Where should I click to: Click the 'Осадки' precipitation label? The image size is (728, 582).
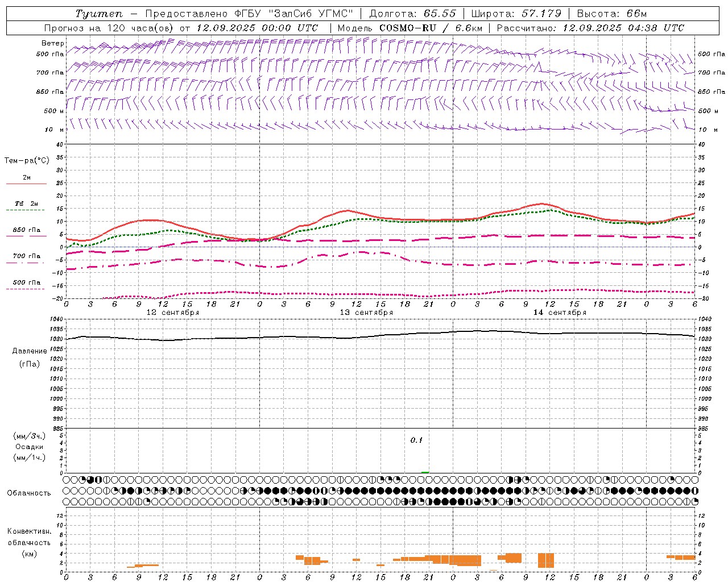point(30,447)
